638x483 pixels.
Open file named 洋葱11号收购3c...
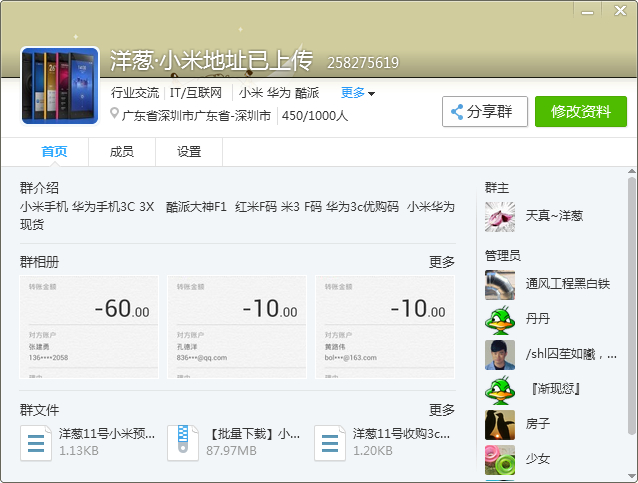point(401,434)
